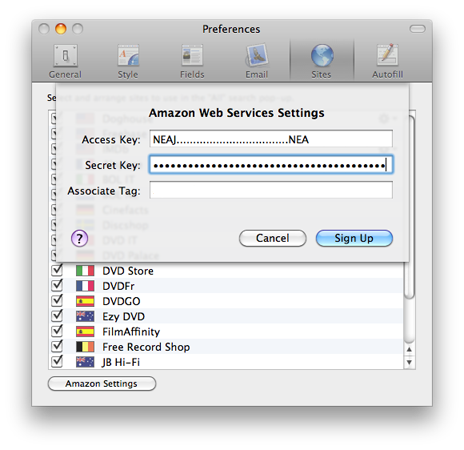Click the Belgian flag beside Free Record Shop

tap(85, 347)
